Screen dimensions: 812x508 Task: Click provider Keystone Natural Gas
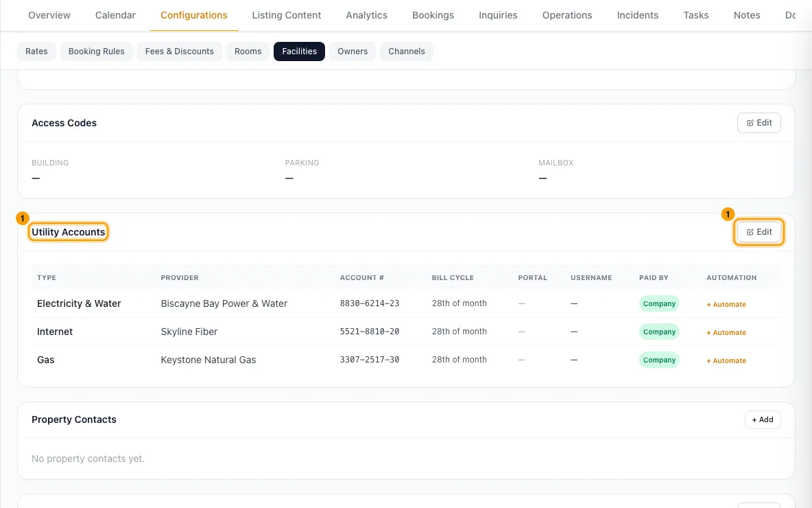coord(208,359)
